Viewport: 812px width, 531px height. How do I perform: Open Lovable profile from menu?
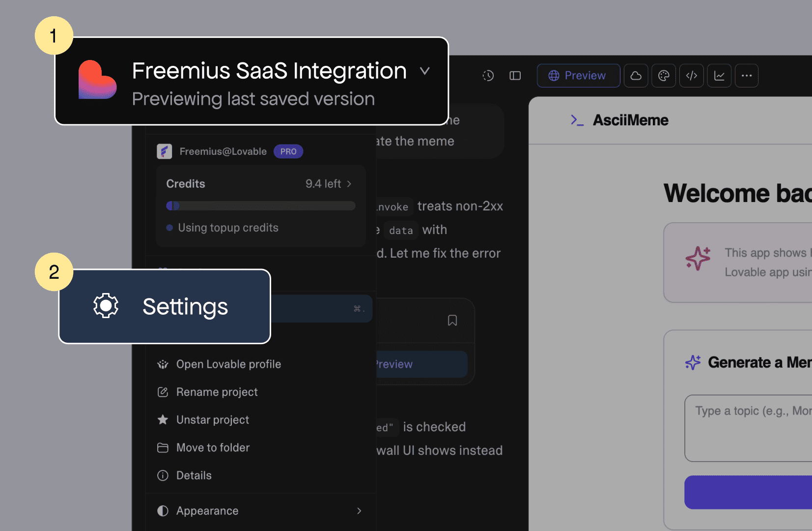[228, 364]
